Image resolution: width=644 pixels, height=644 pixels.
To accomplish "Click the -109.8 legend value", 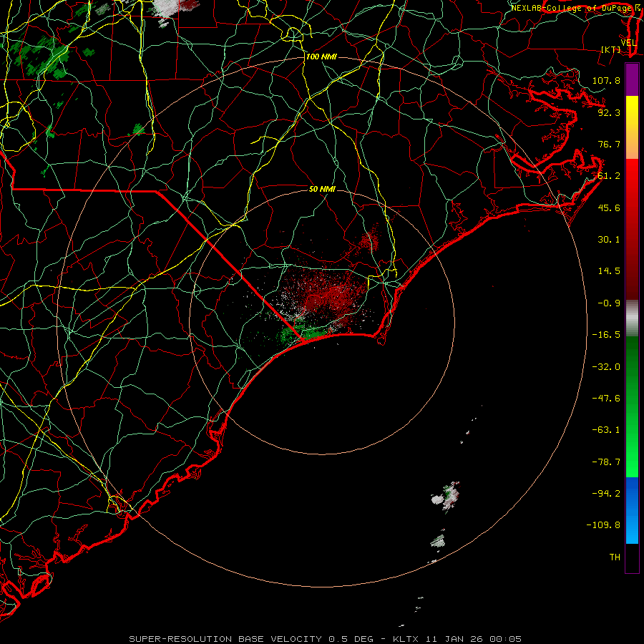I will tap(603, 525).
